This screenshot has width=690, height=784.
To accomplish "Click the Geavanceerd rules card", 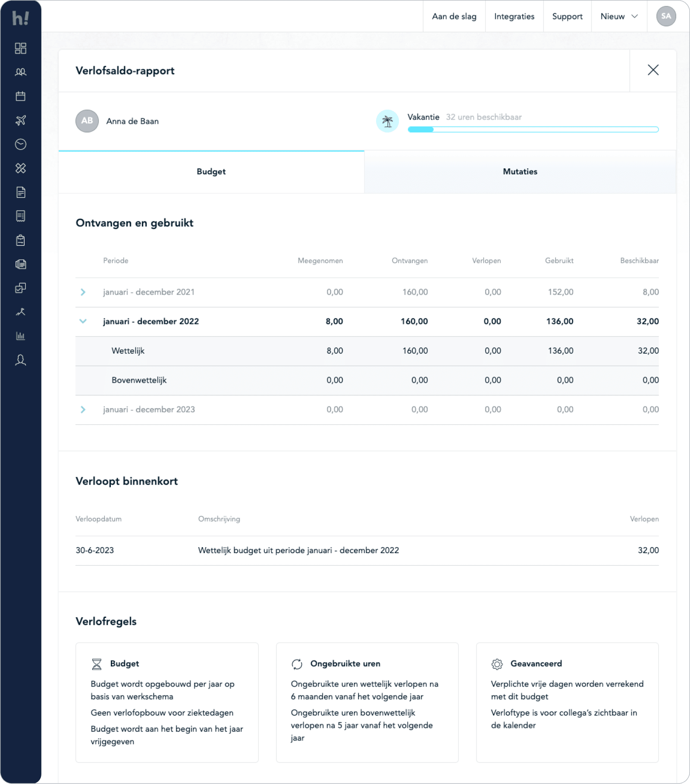I will (x=567, y=702).
